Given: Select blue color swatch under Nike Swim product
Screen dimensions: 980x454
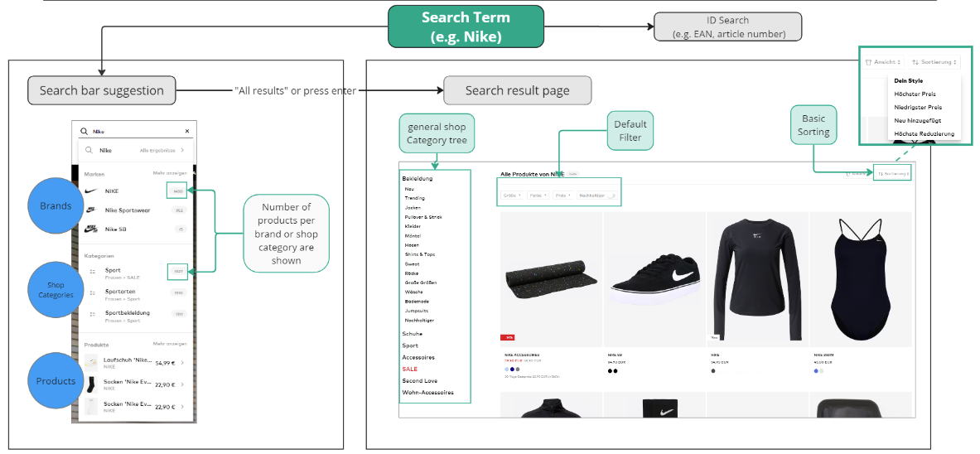Looking at the screenshot, I should pyautogui.click(x=816, y=371).
